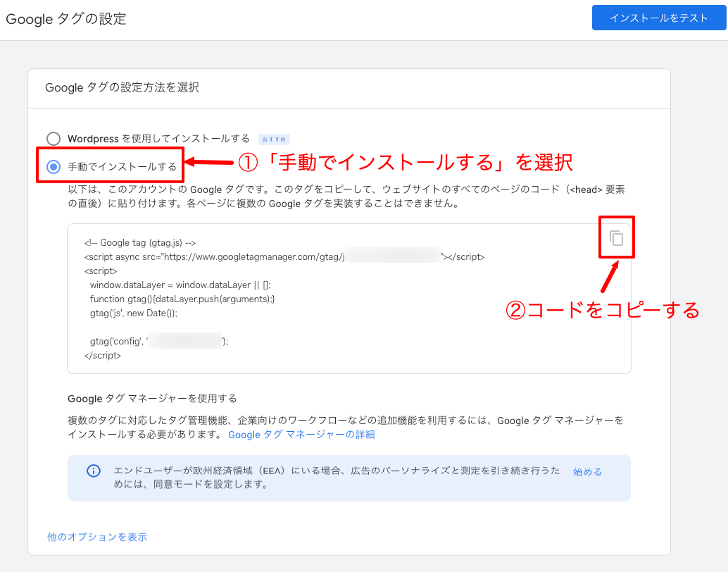Image resolution: width=728 pixels, height=572 pixels.
Task: Click the Google タグの設定 page title
Action: point(66,19)
